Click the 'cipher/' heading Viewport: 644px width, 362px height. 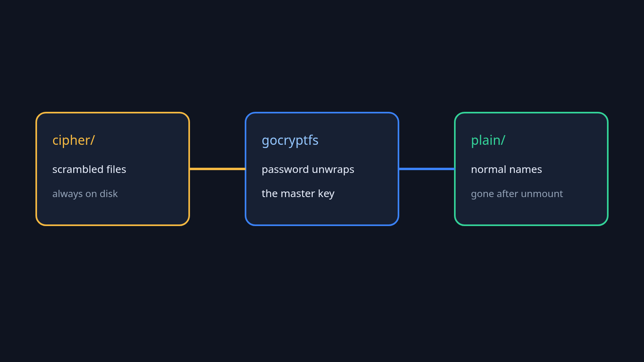tap(74, 140)
